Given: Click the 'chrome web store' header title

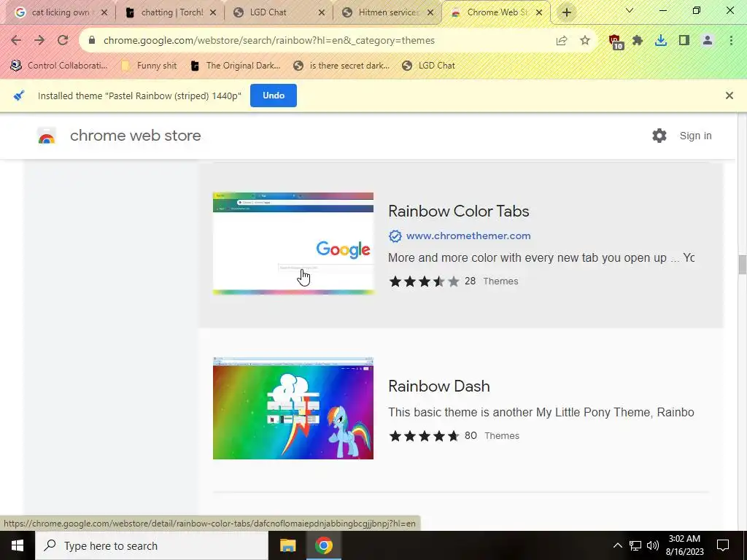Looking at the screenshot, I should (135, 136).
